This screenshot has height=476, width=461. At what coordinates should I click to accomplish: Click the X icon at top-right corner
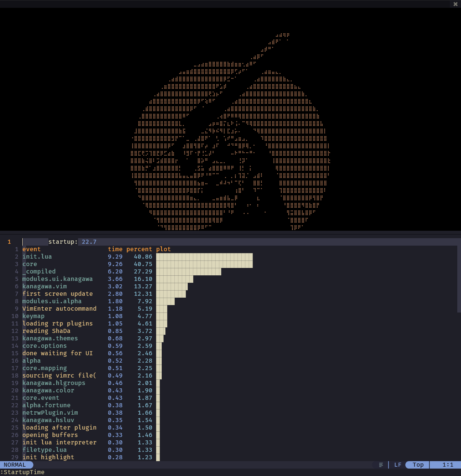pyautogui.click(x=455, y=4)
